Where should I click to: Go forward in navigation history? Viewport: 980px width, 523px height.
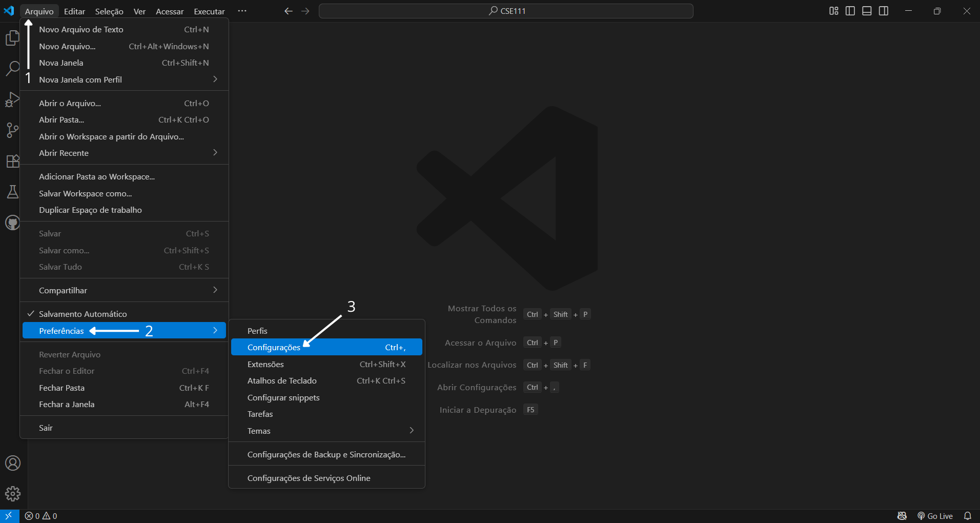305,11
